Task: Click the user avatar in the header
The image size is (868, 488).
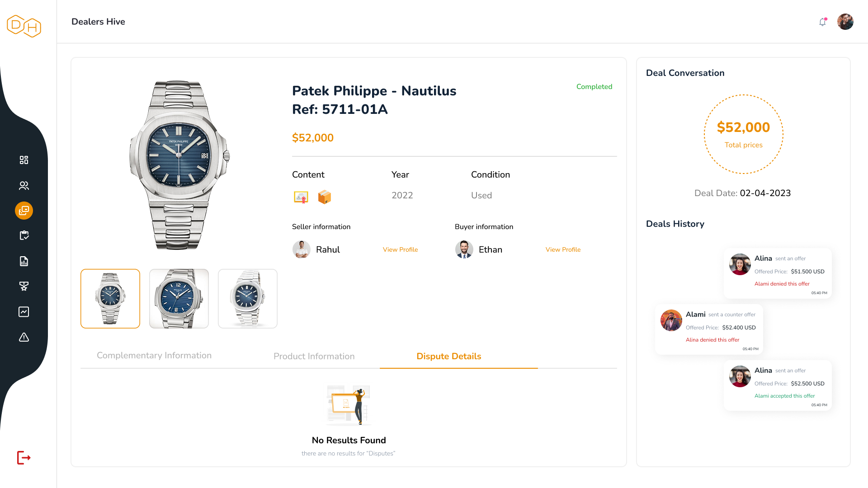Action: pos(845,22)
